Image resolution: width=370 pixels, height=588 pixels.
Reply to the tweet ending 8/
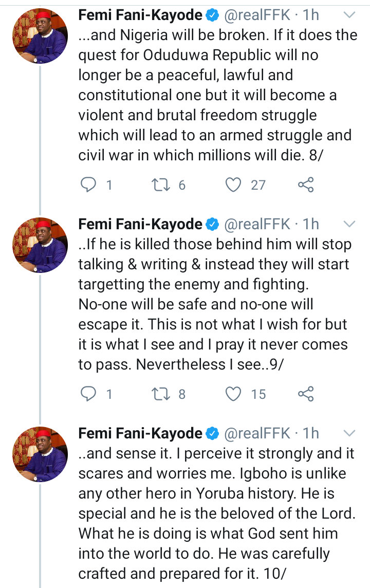click(x=89, y=185)
